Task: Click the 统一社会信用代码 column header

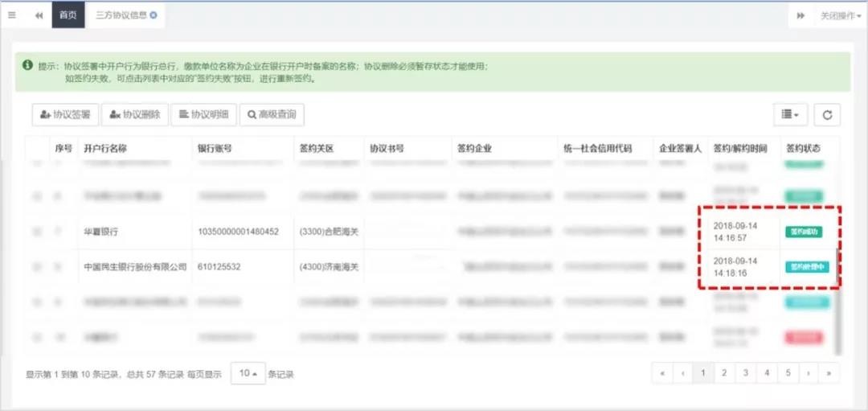Action: pyautogui.click(x=596, y=149)
